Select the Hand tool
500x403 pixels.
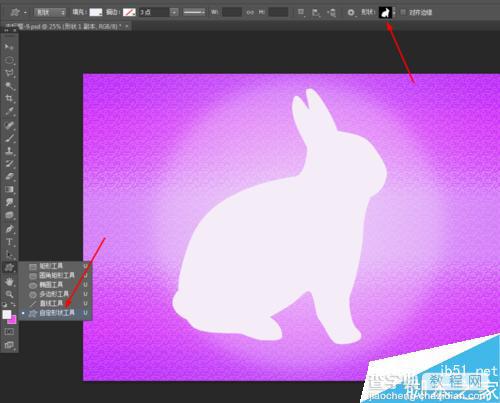click(x=9, y=282)
